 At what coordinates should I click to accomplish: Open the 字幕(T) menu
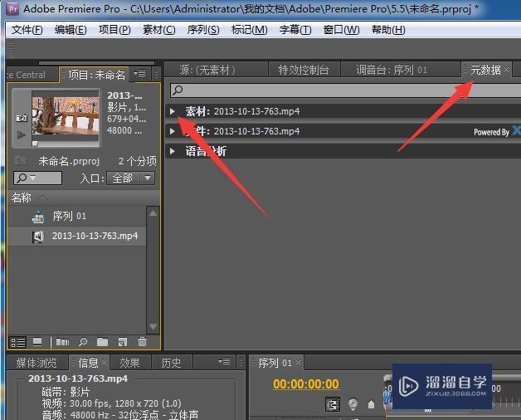point(295,30)
